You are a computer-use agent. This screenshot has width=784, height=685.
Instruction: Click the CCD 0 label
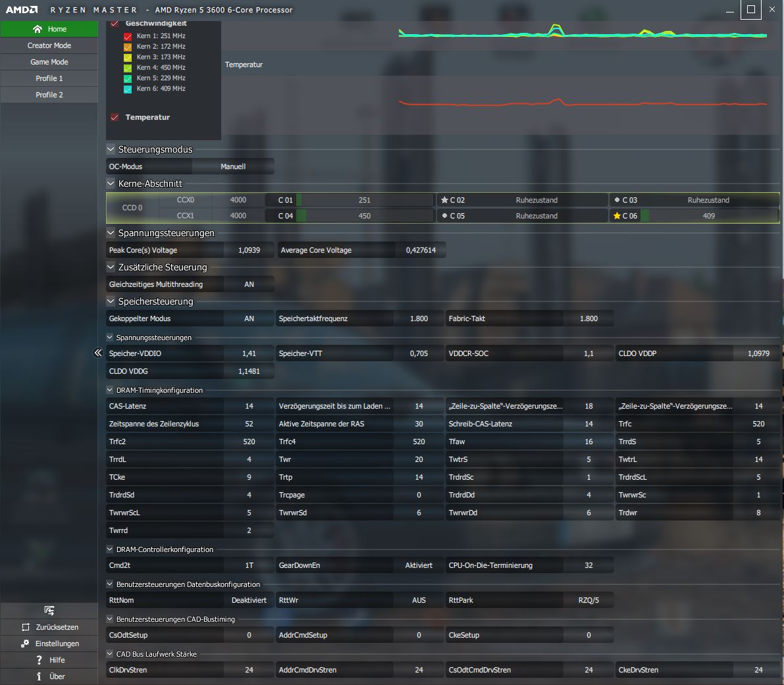[x=132, y=208]
